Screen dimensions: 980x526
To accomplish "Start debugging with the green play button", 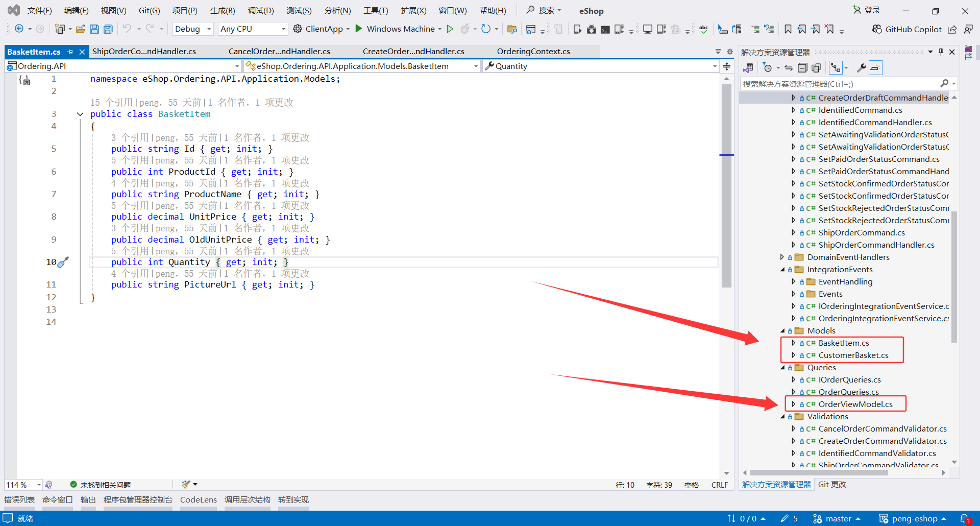I will click(x=359, y=29).
